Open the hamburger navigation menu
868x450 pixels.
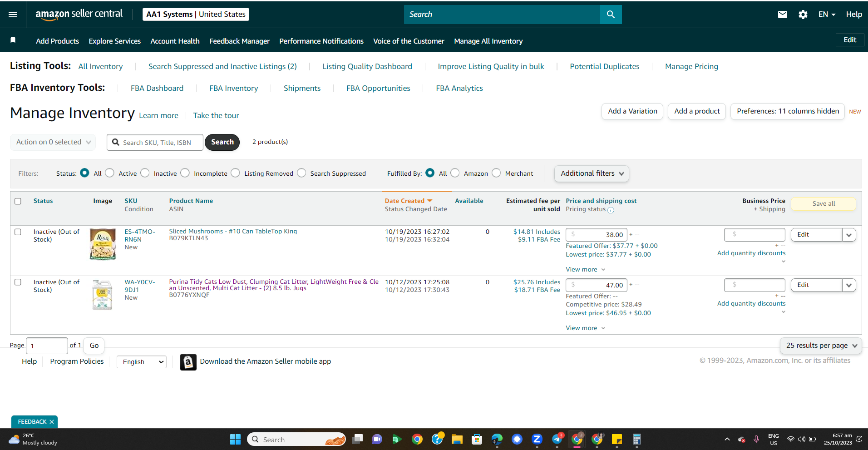pyautogui.click(x=13, y=15)
